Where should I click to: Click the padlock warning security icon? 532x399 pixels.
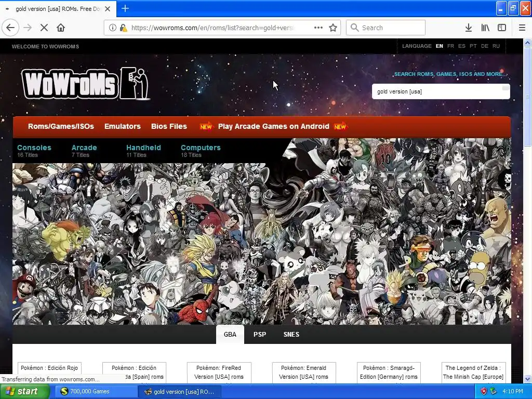(x=124, y=28)
